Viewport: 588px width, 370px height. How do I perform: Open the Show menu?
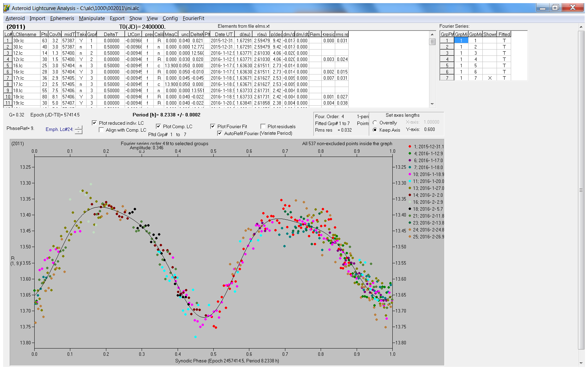click(136, 18)
